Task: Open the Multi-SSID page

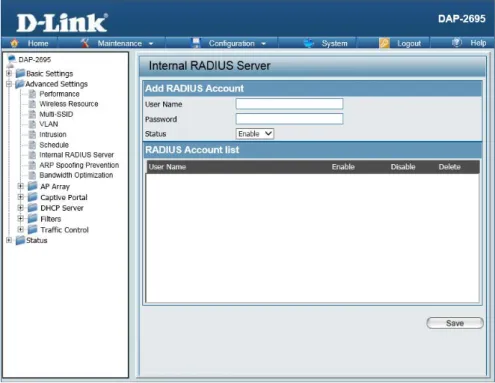Action: coord(56,114)
